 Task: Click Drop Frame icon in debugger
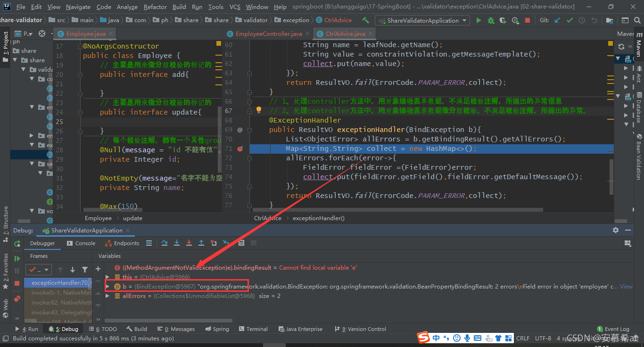point(214,243)
